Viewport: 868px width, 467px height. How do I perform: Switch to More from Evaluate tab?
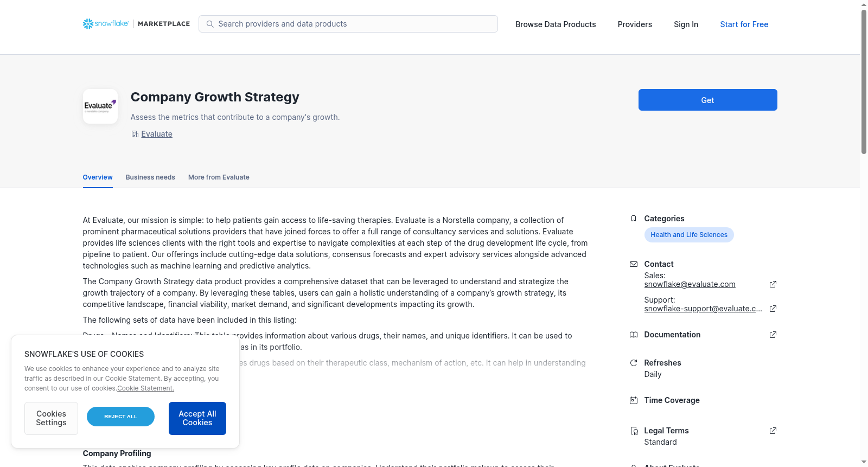pyautogui.click(x=219, y=177)
